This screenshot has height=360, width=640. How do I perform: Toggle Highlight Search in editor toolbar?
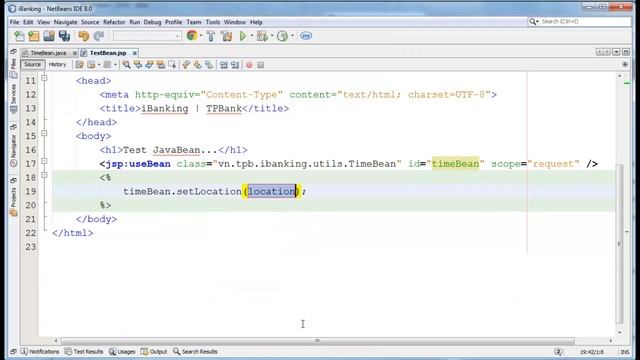pos(161,64)
